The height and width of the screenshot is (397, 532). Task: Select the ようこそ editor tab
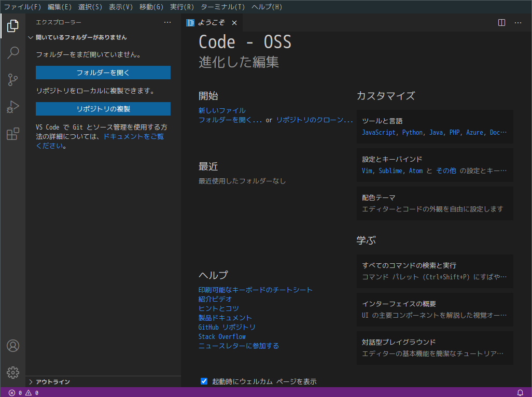(211, 23)
